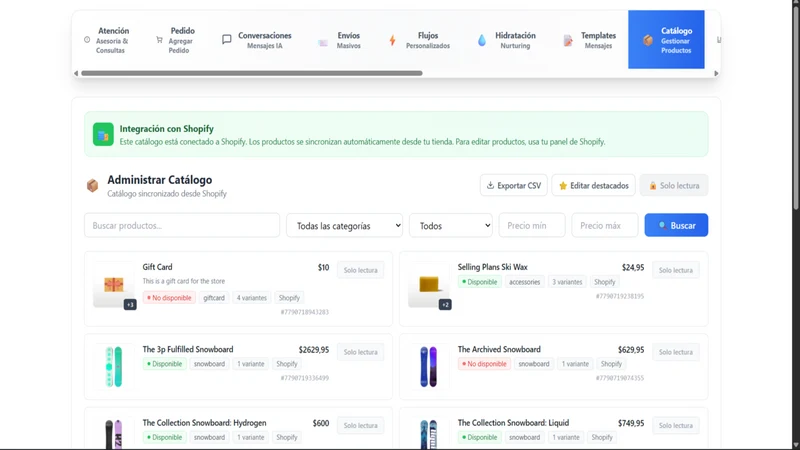Click Solo lectura on Selling Plans Ski Wax
Screen dimensions: 800x450
tap(676, 270)
